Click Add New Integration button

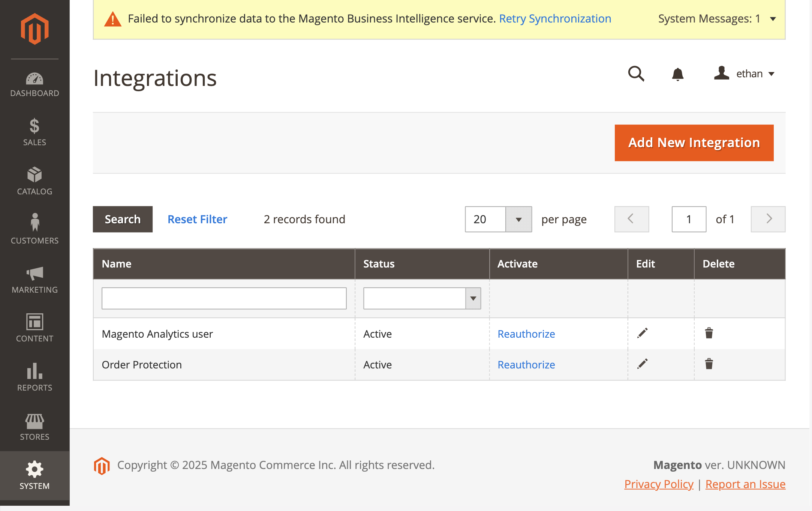(694, 143)
